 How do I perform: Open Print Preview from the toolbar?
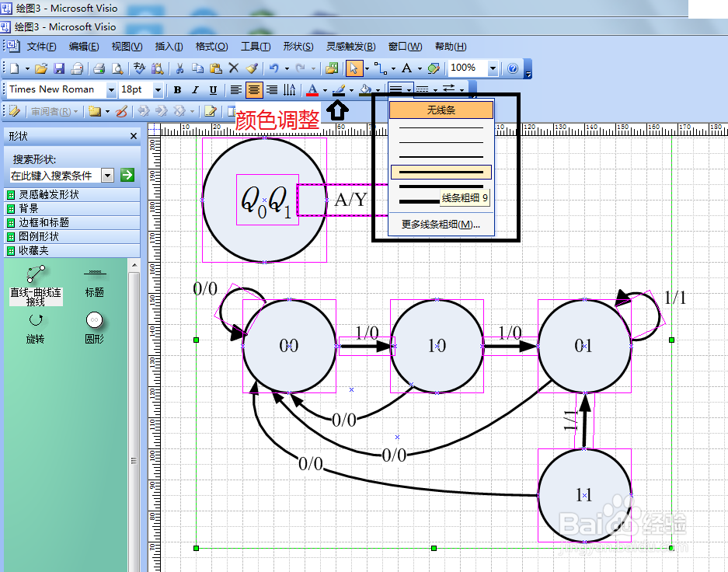[x=117, y=68]
